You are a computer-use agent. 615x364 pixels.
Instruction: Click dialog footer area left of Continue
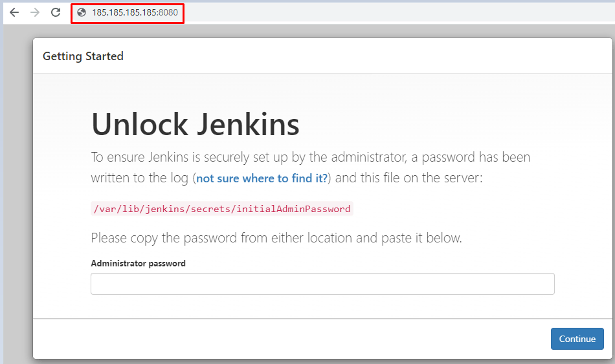coord(291,339)
